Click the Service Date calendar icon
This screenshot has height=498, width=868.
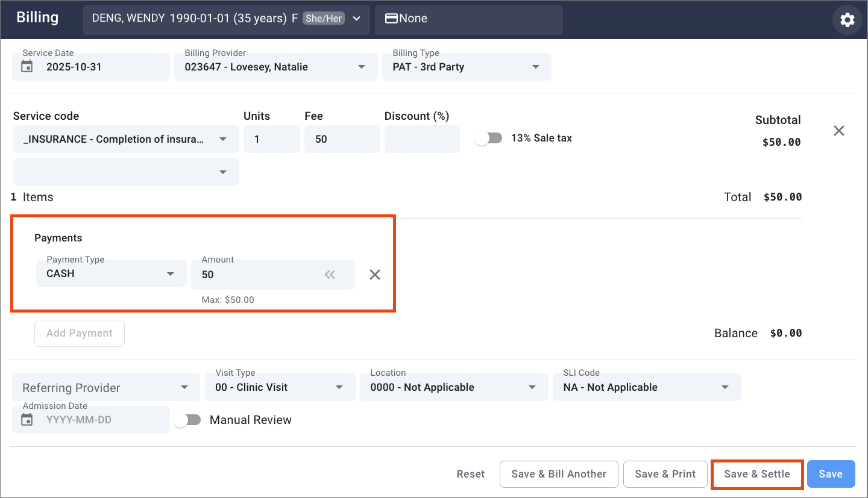[27, 67]
